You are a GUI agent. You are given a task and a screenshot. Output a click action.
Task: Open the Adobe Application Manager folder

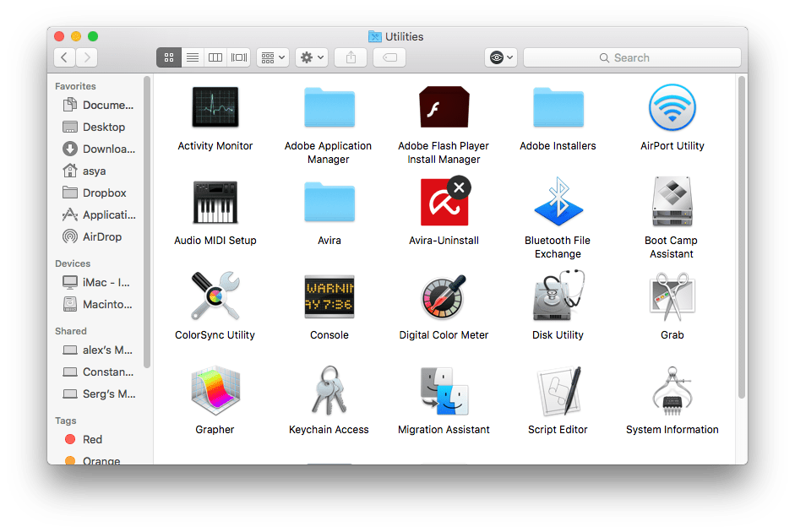pyautogui.click(x=329, y=107)
